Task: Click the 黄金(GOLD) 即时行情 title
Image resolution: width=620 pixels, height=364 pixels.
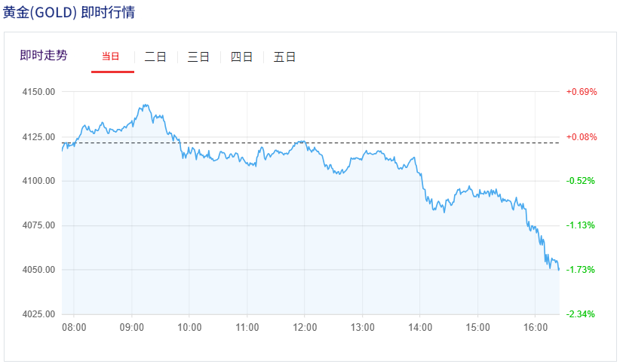Action: 69,13
